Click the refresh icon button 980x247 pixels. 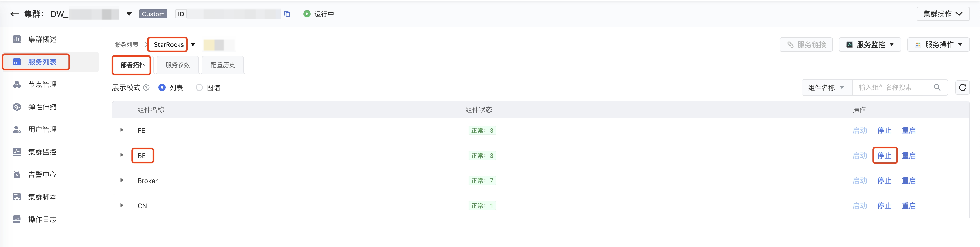[x=962, y=87]
